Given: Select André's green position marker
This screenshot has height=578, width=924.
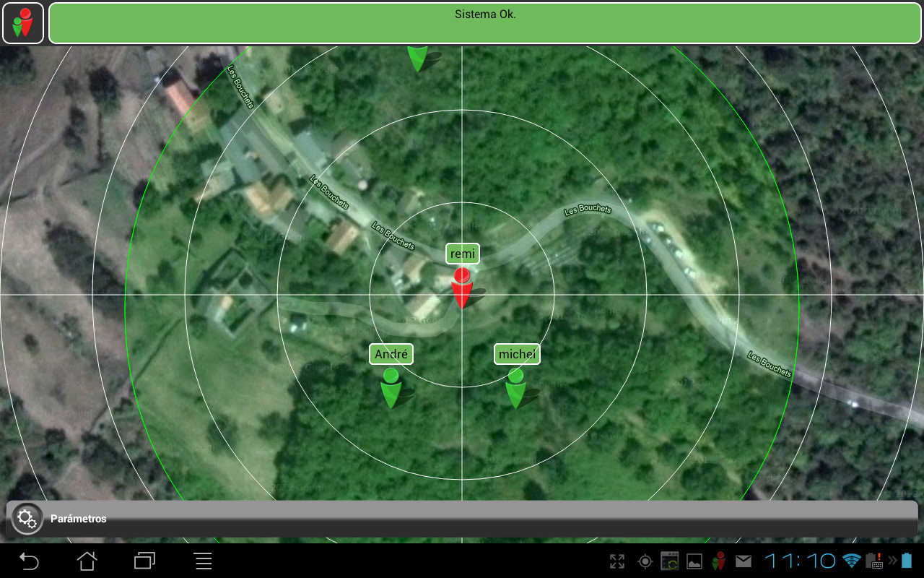Looking at the screenshot, I should [391, 388].
